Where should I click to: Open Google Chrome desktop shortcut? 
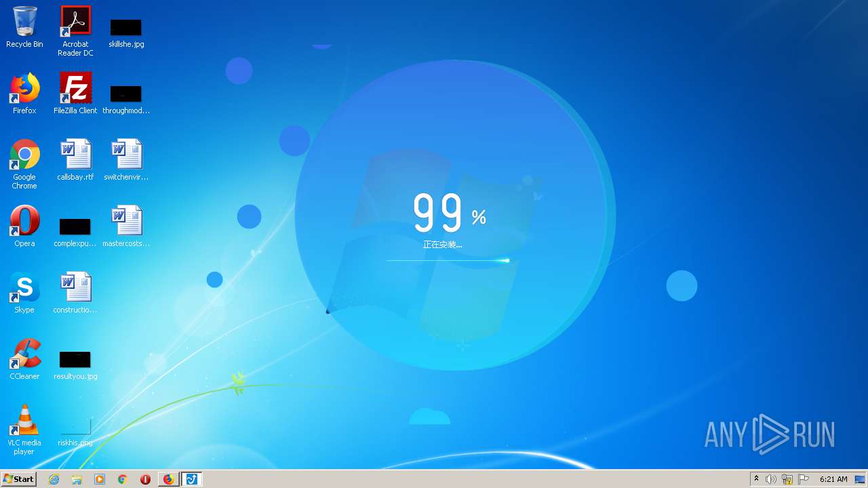pyautogui.click(x=24, y=164)
